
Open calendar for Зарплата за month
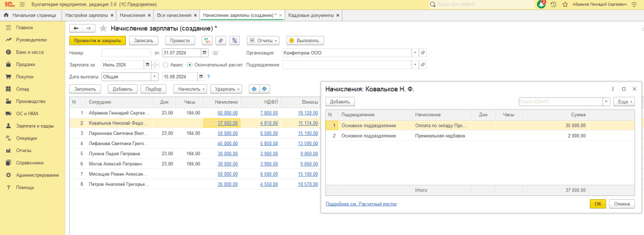147,65
